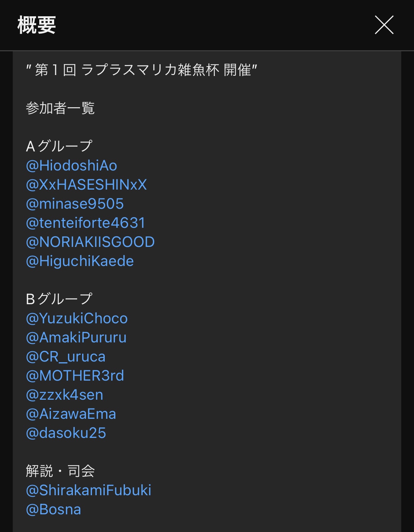Visit the @zzxk4sen channel

(x=65, y=395)
